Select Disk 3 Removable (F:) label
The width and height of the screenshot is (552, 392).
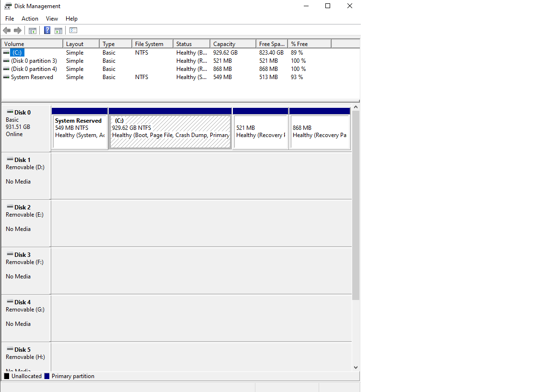(x=26, y=271)
